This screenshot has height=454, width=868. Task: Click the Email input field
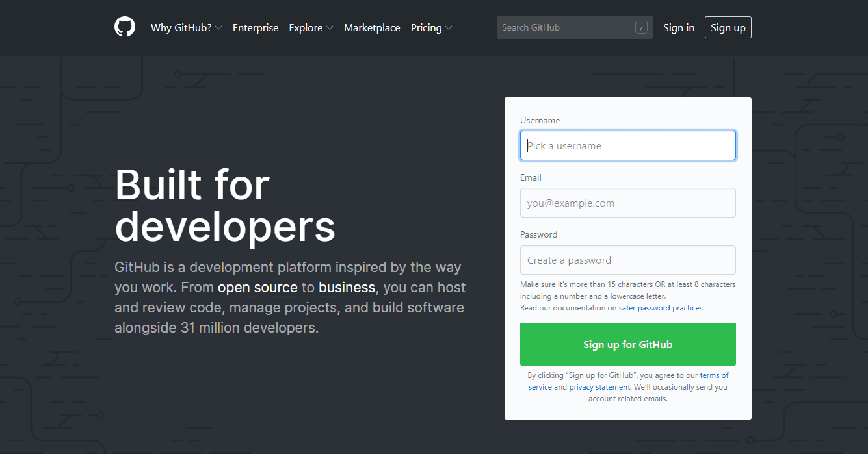point(628,203)
